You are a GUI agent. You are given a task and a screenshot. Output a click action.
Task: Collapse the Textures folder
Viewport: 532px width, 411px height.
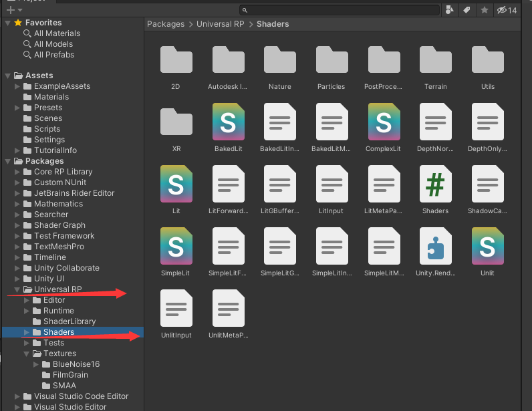click(x=27, y=354)
